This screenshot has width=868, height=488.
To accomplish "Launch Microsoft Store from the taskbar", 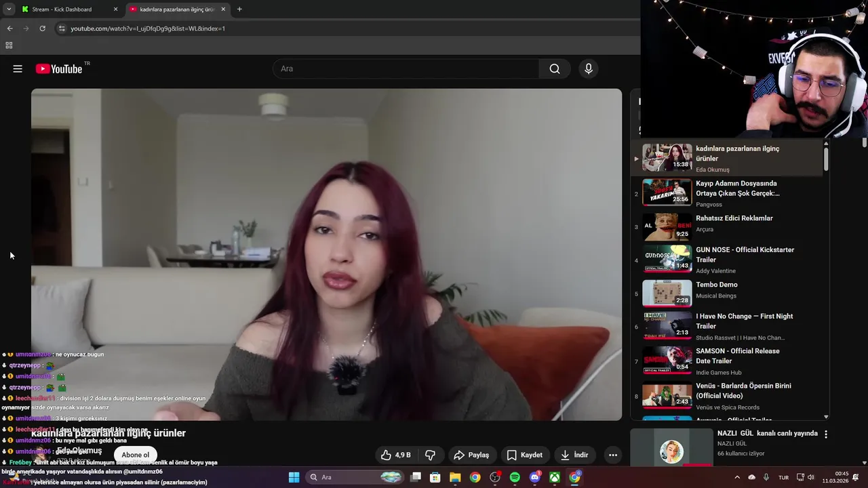I will coord(435,477).
